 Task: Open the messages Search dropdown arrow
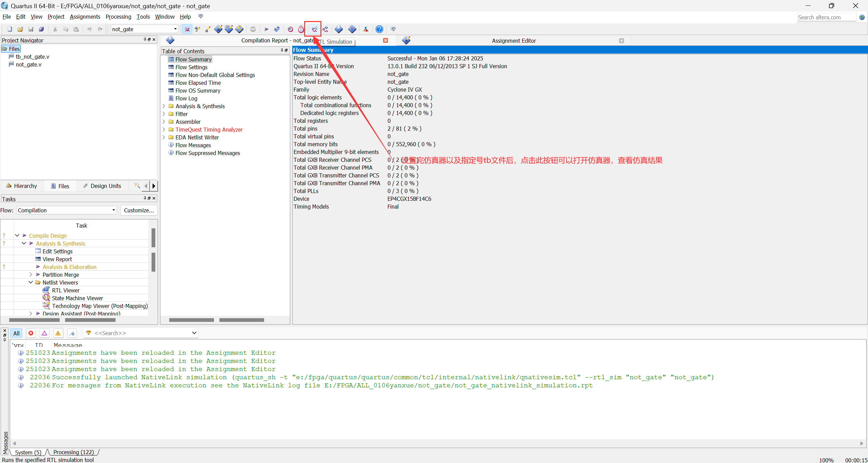194,333
